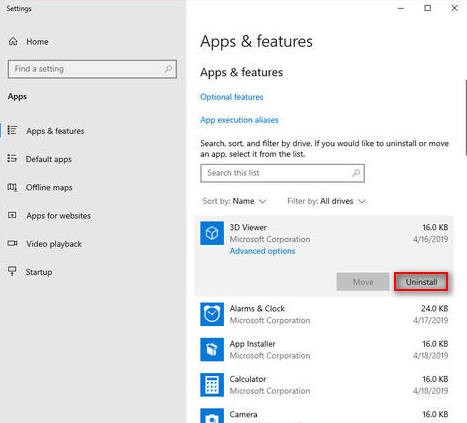Screen dimensions: 467x423
Task: Open the App execution aliases link
Action: click(239, 120)
